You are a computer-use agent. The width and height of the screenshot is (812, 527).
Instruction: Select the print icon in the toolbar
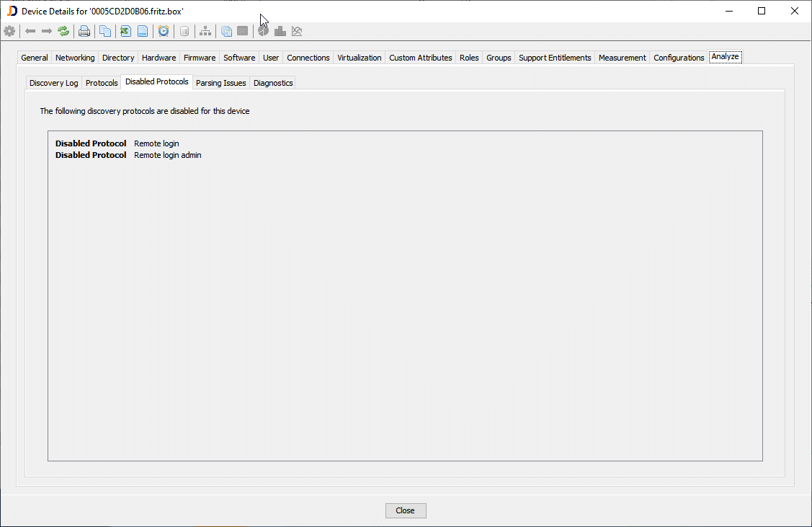point(84,31)
